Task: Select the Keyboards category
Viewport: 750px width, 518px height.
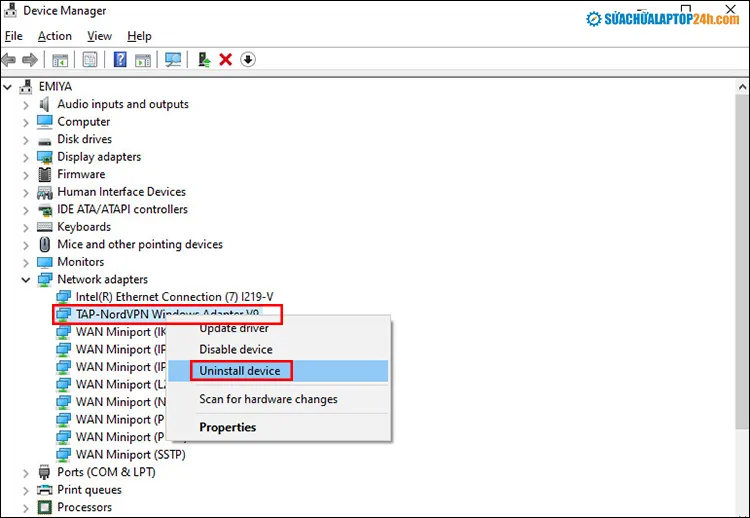Action: coord(84,227)
